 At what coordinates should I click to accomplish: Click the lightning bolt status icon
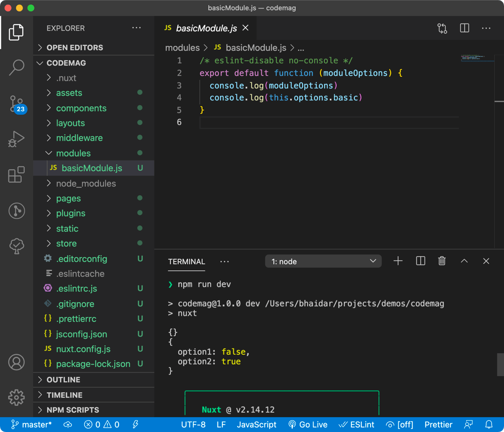135,425
